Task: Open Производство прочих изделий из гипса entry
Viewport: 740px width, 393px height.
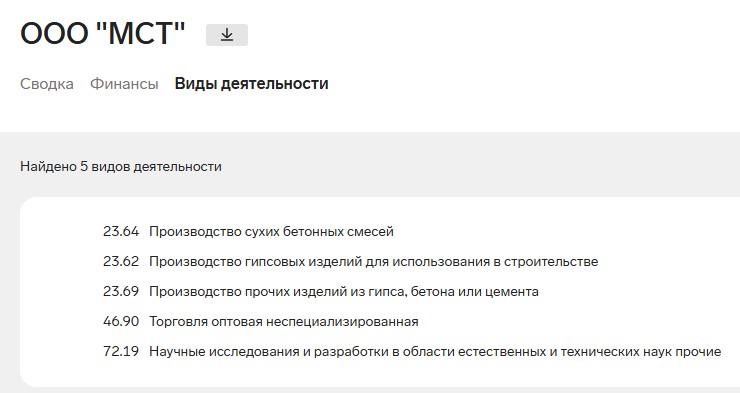Action: coord(344,292)
